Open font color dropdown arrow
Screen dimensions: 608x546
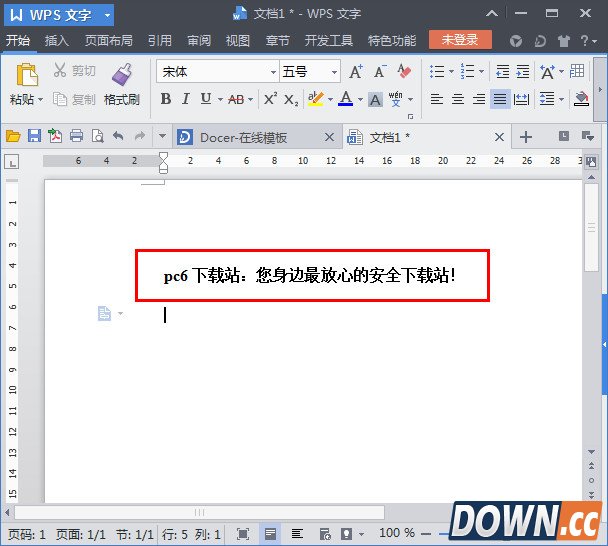point(360,100)
